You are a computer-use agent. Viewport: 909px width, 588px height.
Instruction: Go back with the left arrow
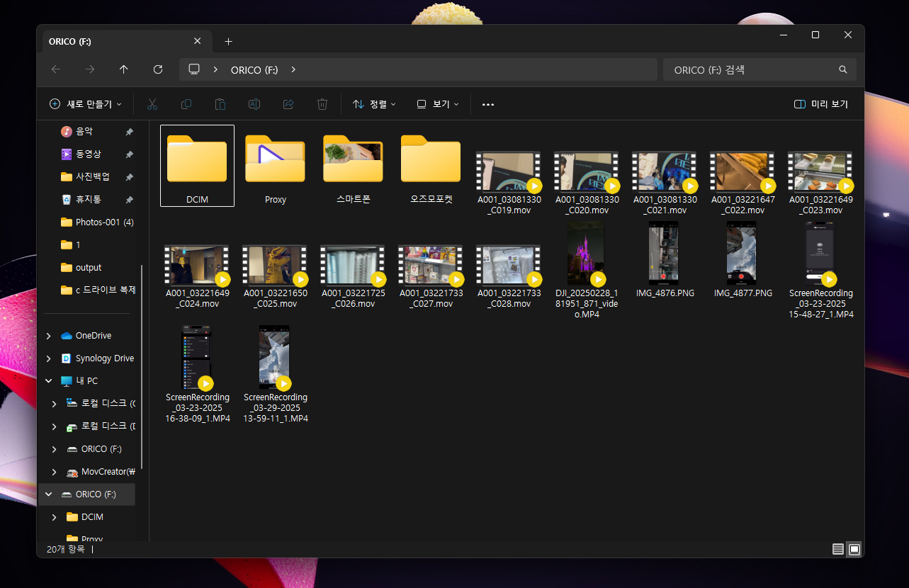point(56,69)
